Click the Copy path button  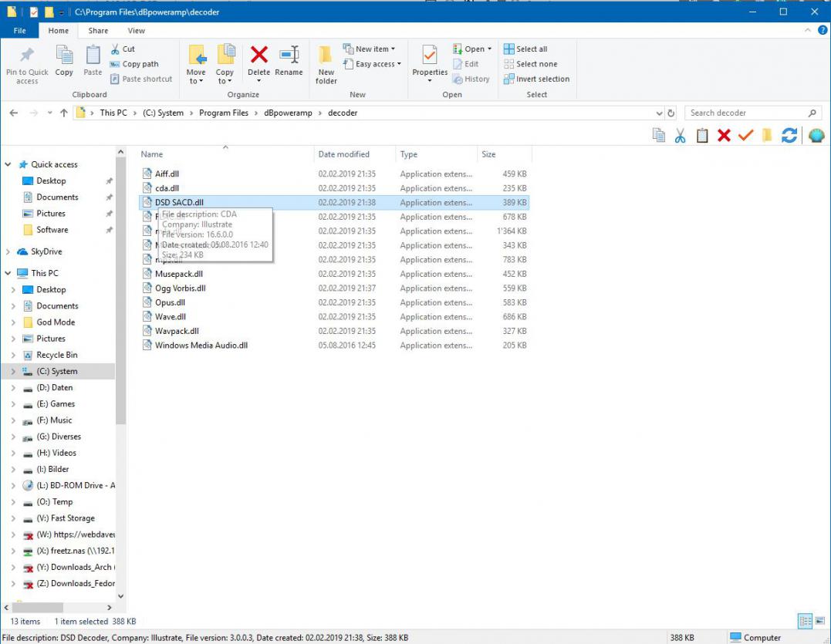pyautogui.click(x=134, y=64)
